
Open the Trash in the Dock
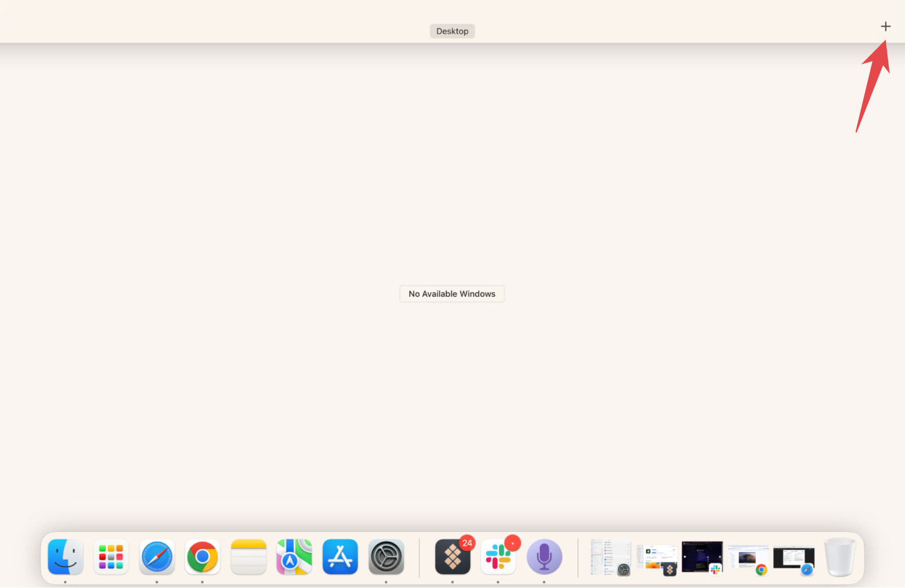click(x=839, y=557)
